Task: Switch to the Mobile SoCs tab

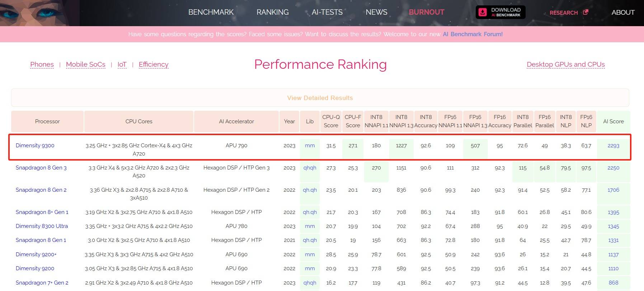Action: tap(85, 65)
